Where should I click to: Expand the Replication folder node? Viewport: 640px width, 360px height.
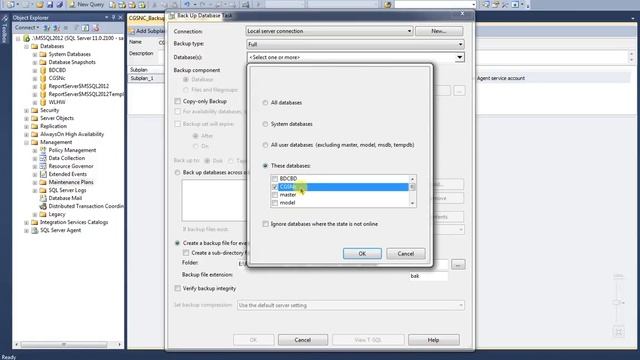(27, 126)
